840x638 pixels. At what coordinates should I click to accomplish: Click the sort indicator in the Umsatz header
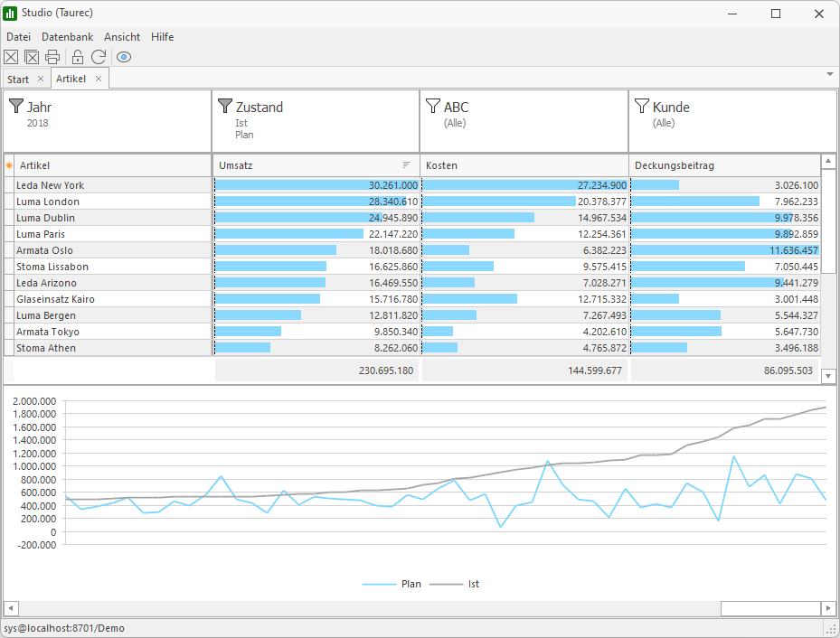pos(407,165)
